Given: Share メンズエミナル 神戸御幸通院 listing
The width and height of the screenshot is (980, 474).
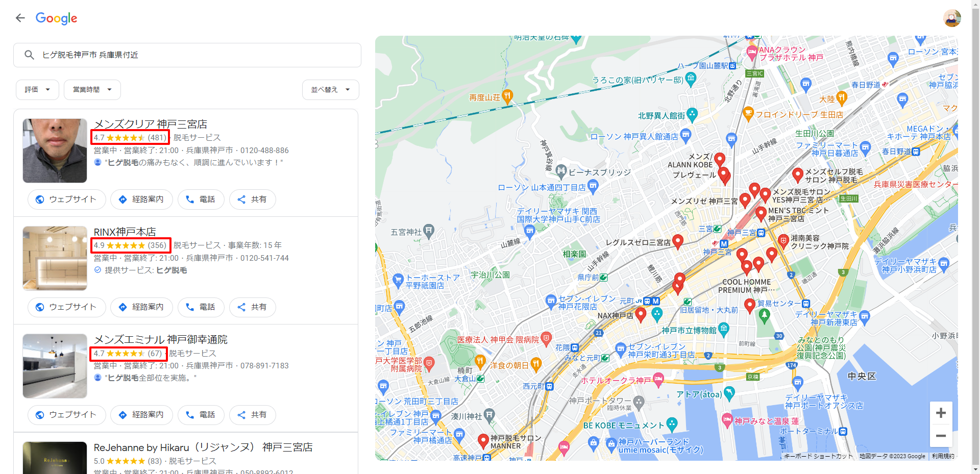Looking at the screenshot, I should (252, 414).
